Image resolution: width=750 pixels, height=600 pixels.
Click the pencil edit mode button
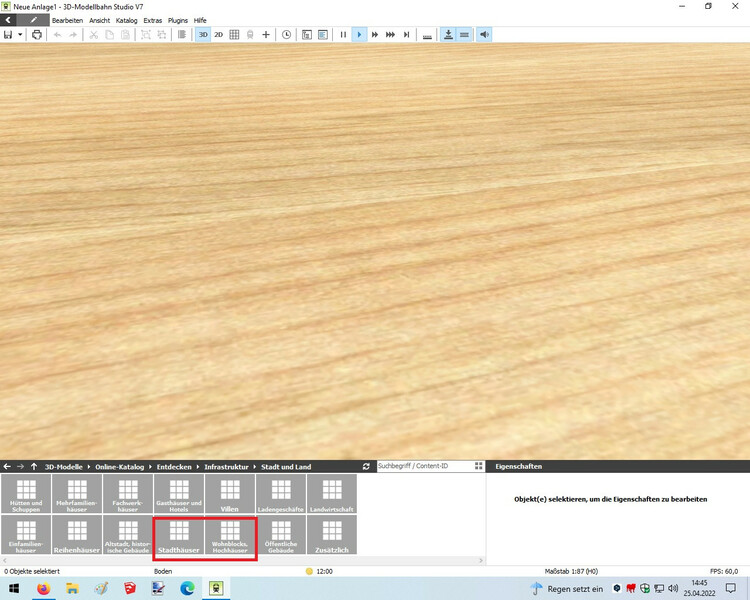click(33, 20)
